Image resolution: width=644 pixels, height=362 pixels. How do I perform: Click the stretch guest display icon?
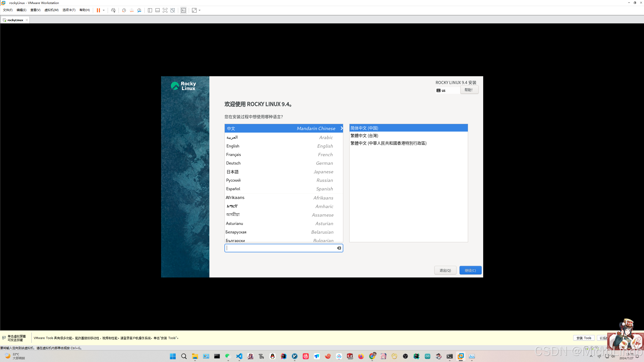click(194, 10)
